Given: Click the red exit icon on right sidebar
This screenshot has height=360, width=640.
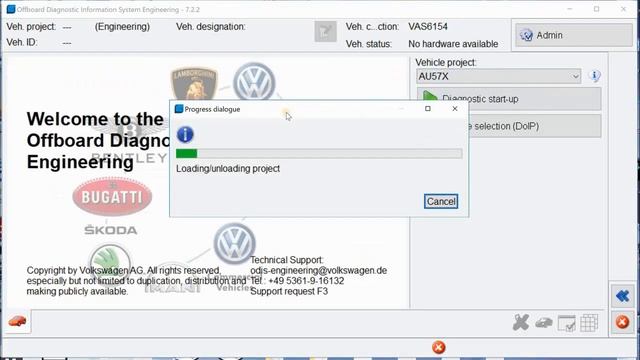Looking at the screenshot, I should click(x=622, y=322).
